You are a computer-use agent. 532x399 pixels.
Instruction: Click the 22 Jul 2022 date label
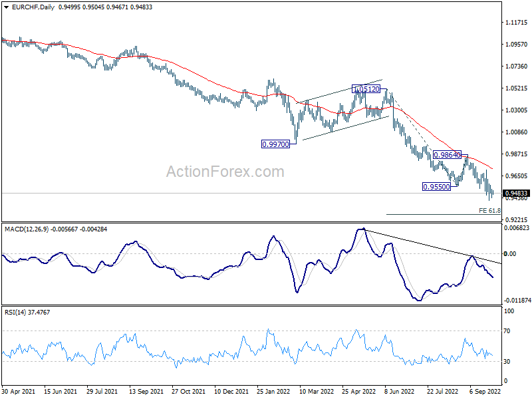click(x=442, y=392)
